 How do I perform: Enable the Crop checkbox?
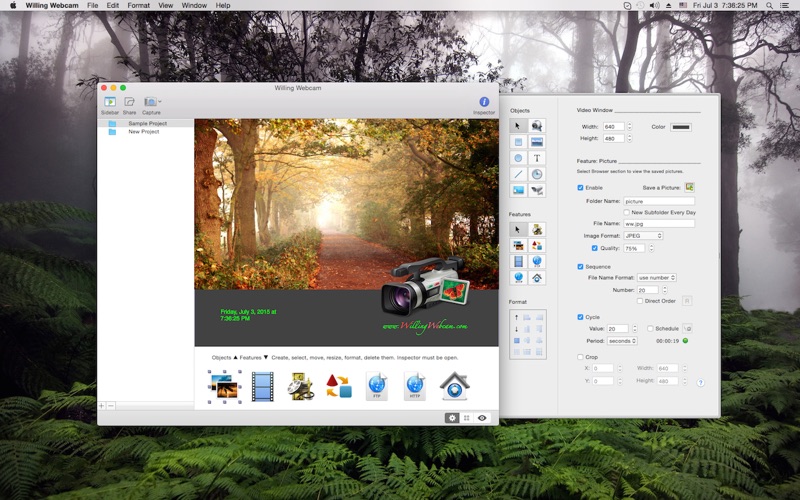click(x=580, y=357)
